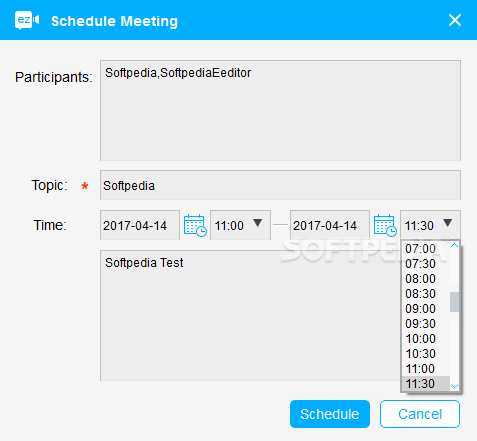Screen dimensions: 477x441
Task: Focus the Topic input field
Action: point(280,185)
